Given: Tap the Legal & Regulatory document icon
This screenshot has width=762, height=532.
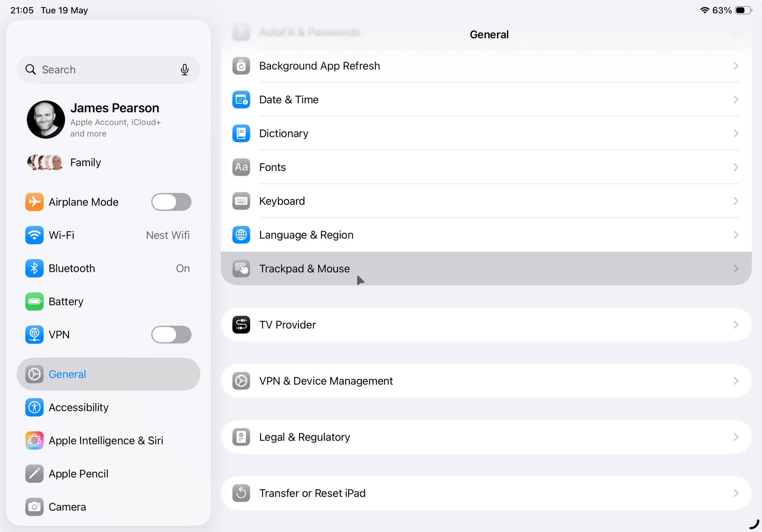Looking at the screenshot, I should point(241,437).
